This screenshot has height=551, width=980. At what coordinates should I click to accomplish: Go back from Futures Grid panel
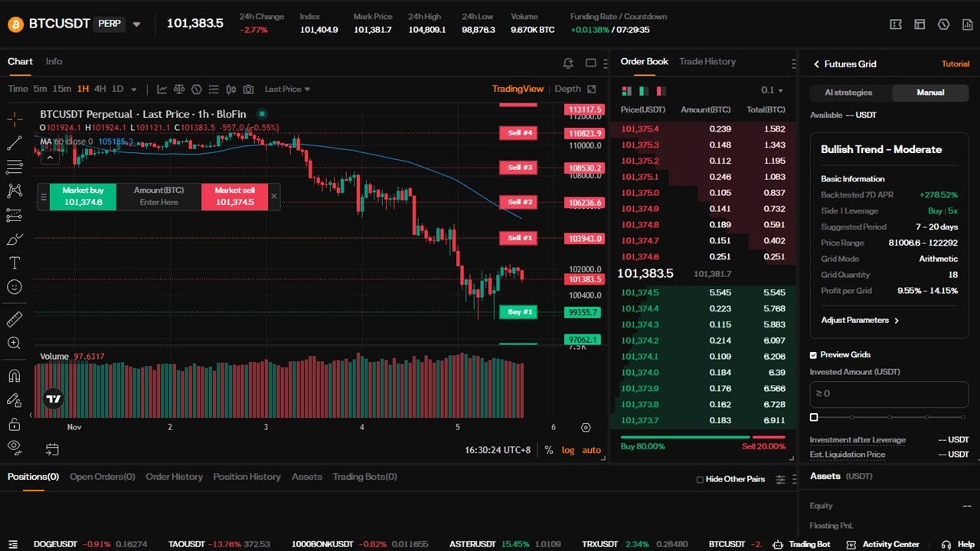pyautogui.click(x=816, y=64)
